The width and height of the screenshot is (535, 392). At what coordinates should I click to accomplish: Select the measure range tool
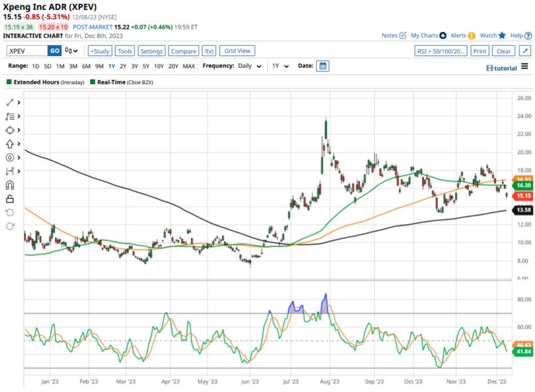coord(10,171)
